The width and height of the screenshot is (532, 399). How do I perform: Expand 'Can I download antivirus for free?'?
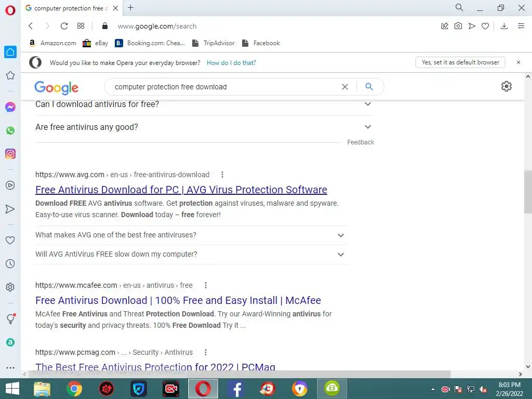[205, 104]
